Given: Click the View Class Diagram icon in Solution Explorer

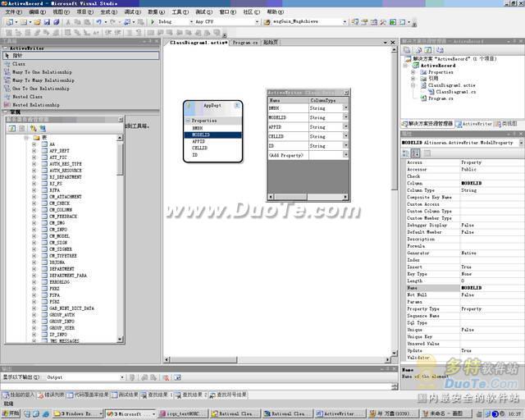Looking at the screenshot, I should click(440, 50).
